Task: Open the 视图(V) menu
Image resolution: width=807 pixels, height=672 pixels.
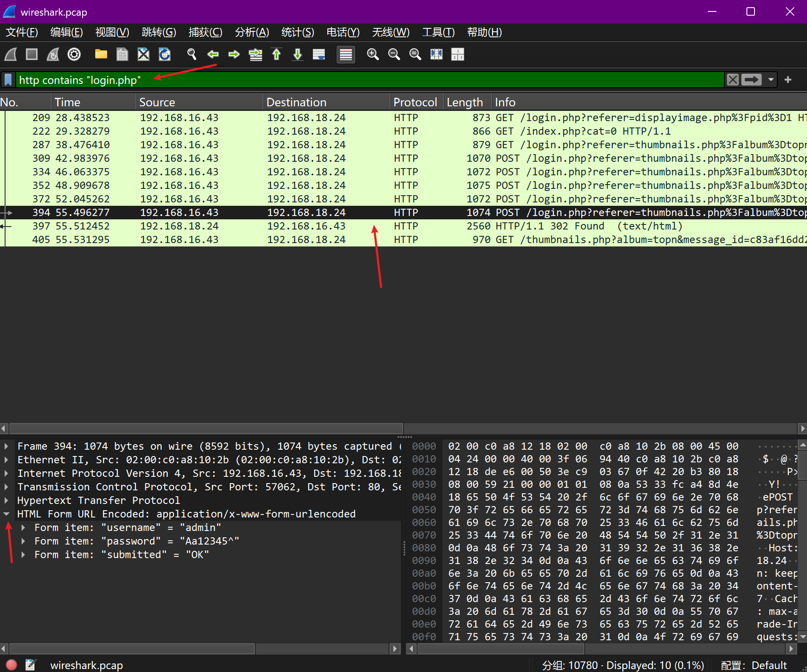Action: point(112,32)
